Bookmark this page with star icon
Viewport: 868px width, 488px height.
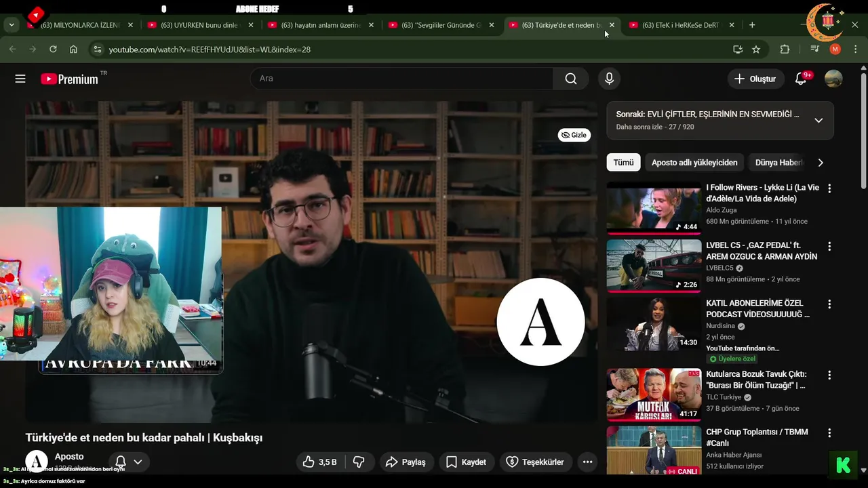pos(756,49)
